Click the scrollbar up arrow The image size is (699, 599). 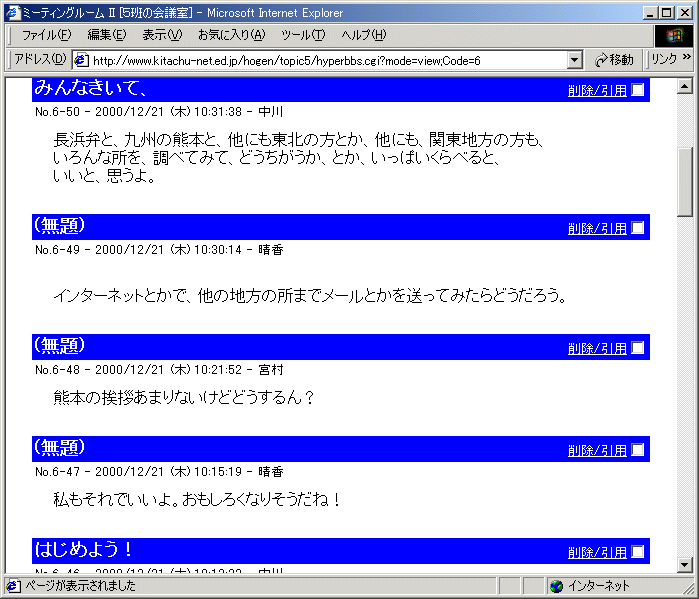click(685, 86)
